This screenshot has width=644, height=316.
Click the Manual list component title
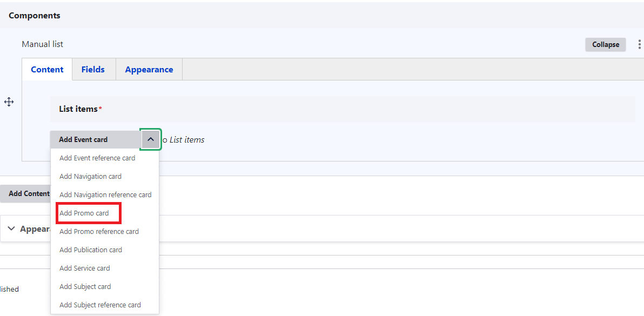click(x=43, y=44)
